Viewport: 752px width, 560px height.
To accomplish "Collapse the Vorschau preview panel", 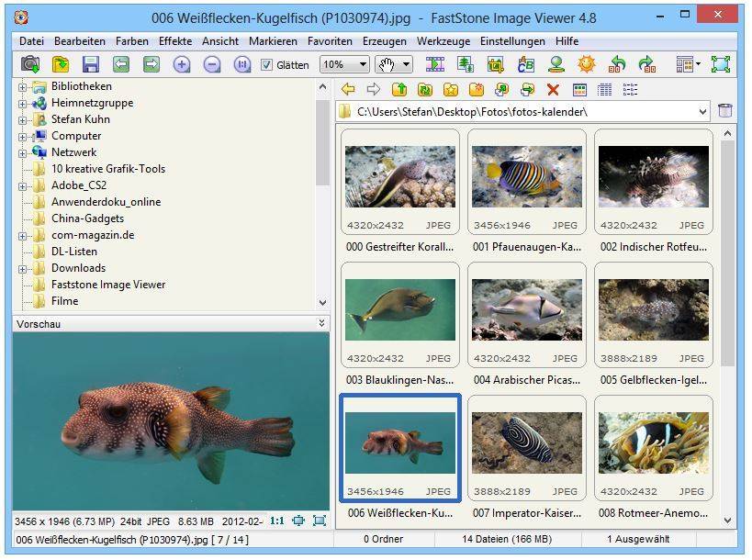I will pyautogui.click(x=321, y=323).
